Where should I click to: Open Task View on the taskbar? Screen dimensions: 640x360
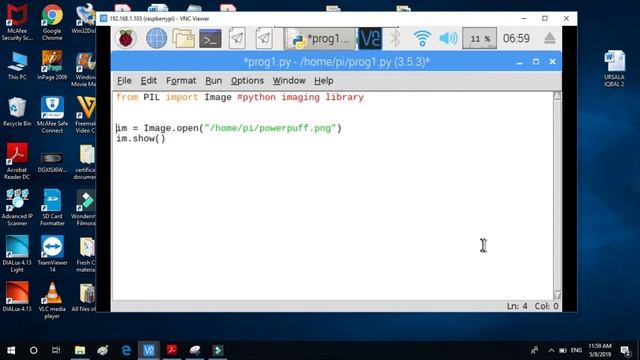pyautogui.click(x=56, y=350)
